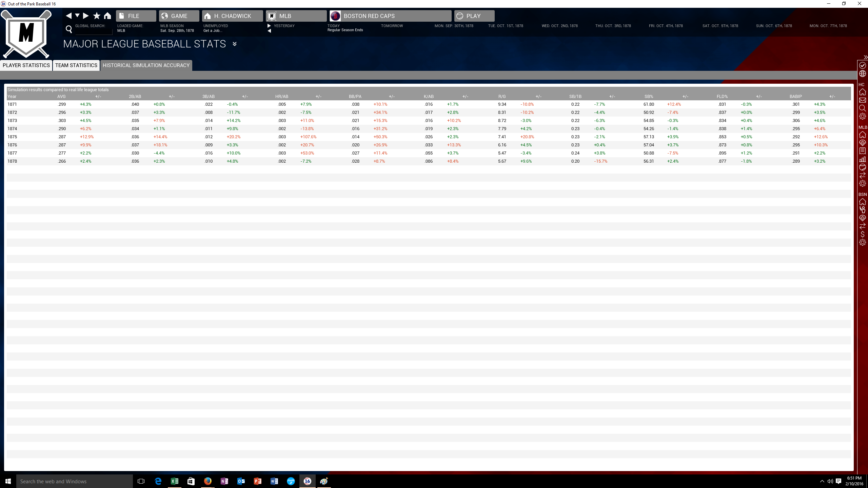Click the home icon in top toolbar
The width and height of the screenshot is (868, 488).
(x=107, y=16)
